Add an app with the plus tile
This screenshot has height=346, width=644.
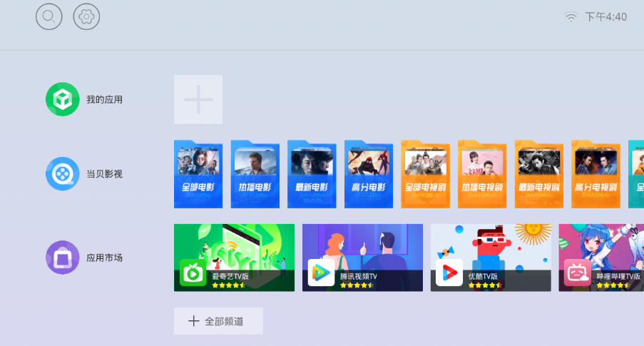click(198, 99)
